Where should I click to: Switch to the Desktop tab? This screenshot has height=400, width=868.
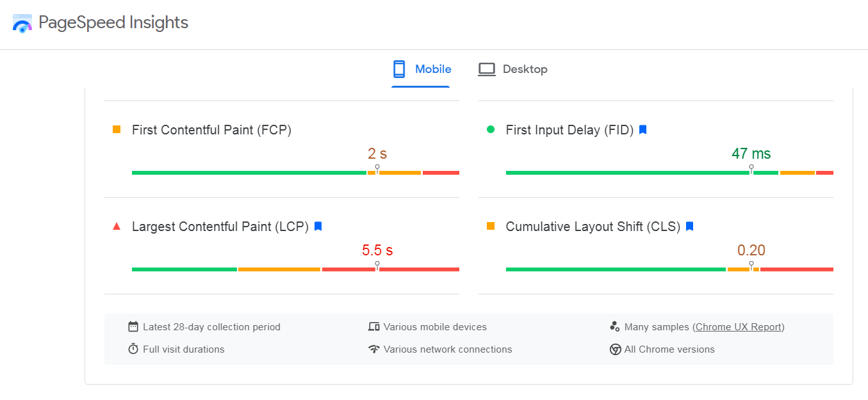pos(525,69)
